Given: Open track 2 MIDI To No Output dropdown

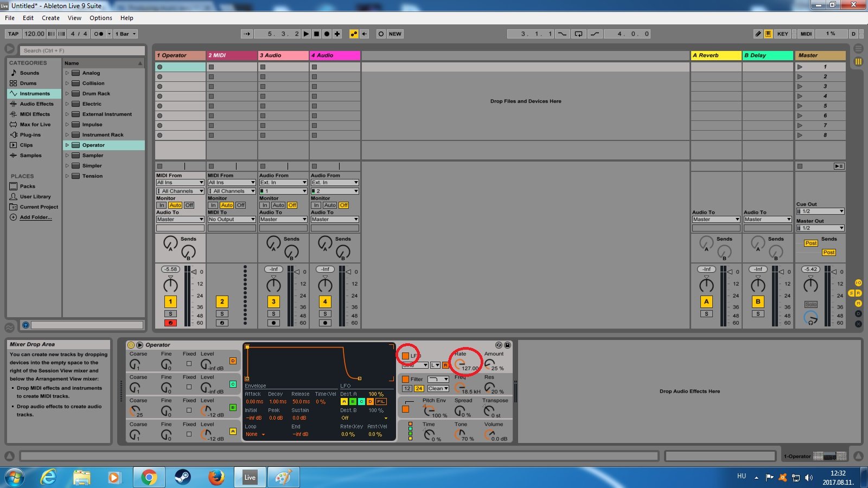Looking at the screenshot, I should 232,219.
